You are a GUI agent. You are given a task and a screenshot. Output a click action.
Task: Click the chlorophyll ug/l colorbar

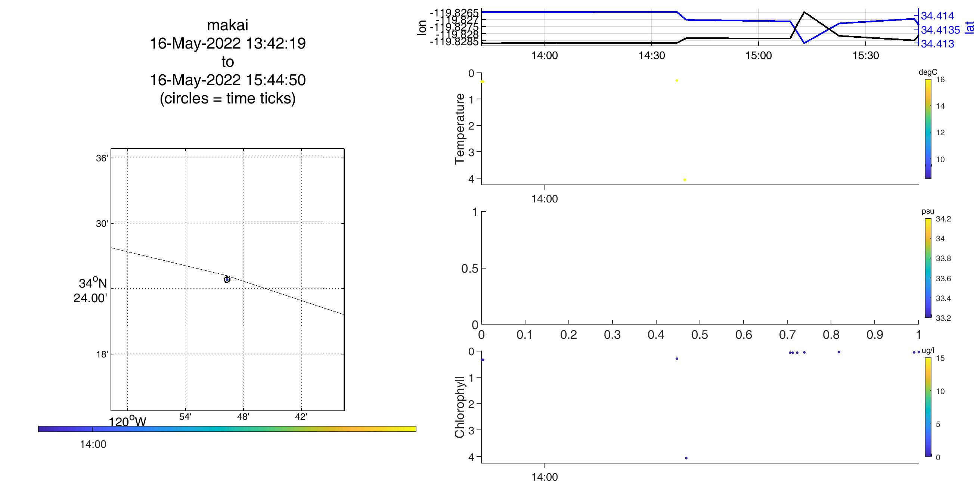click(928, 407)
